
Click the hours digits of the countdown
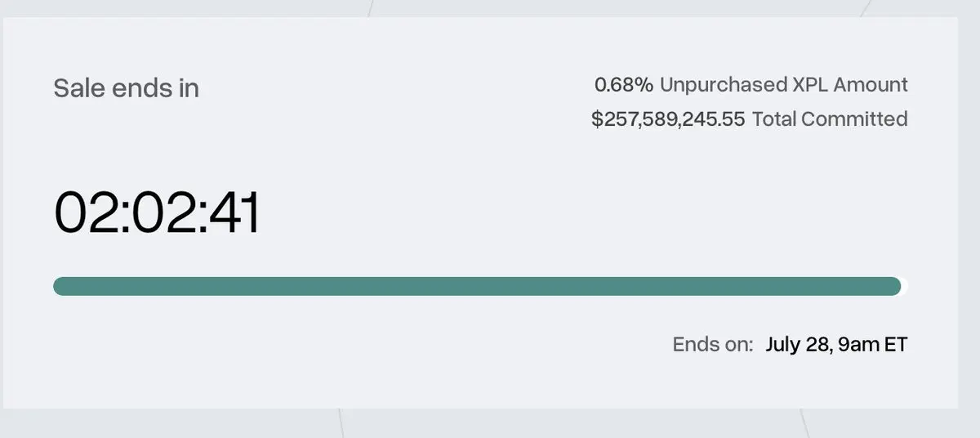point(87,212)
